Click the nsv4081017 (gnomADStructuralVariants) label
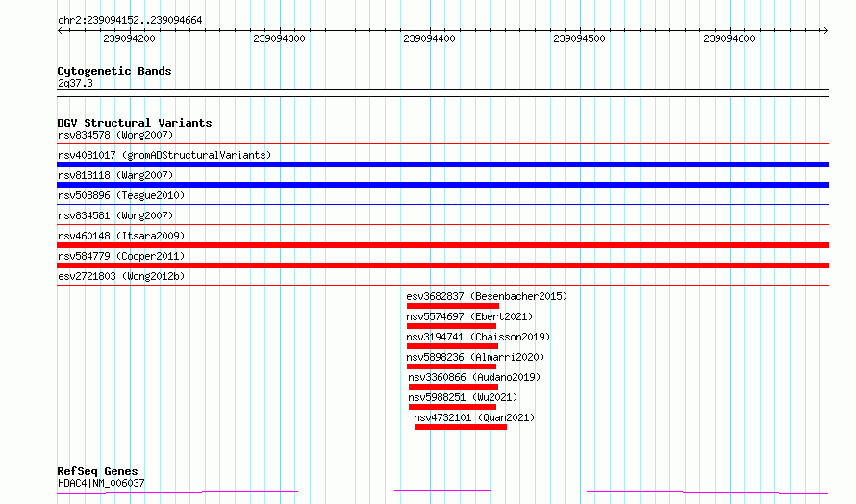 click(x=164, y=155)
